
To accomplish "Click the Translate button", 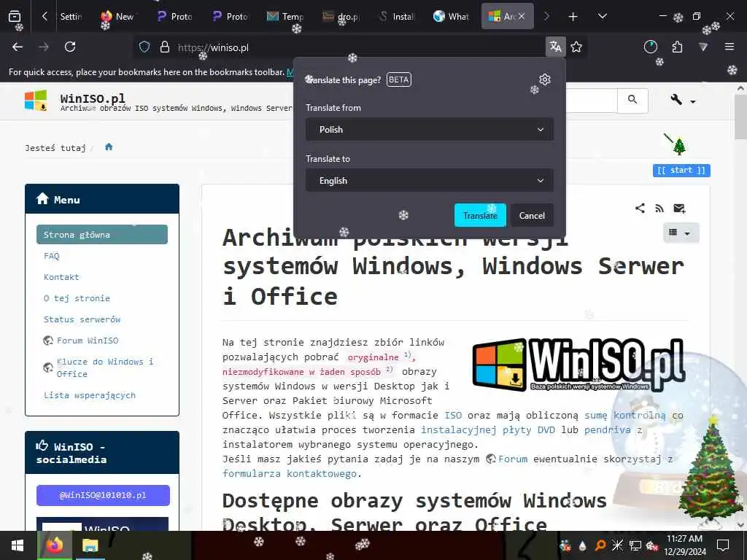I will 480,215.
